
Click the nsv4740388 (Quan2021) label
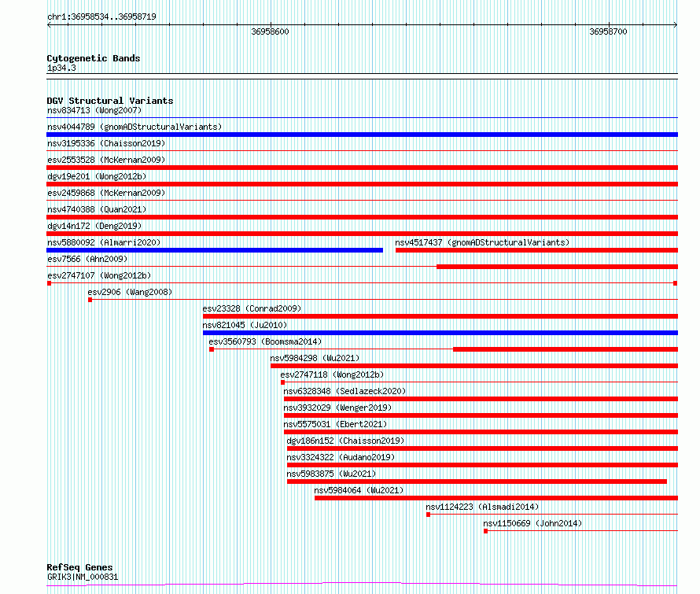click(x=97, y=209)
